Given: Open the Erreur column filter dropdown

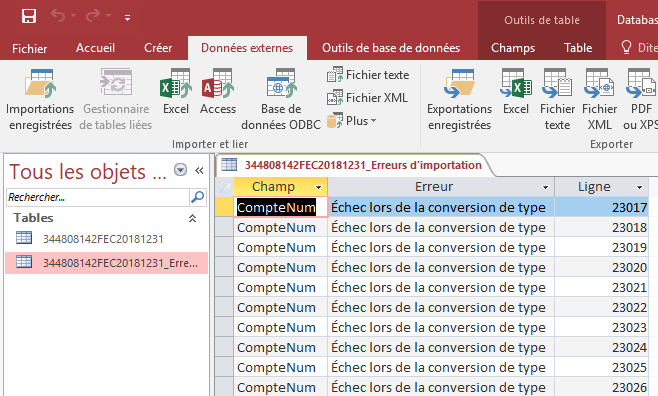Looking at the screenshot, I should click(545, 187).
